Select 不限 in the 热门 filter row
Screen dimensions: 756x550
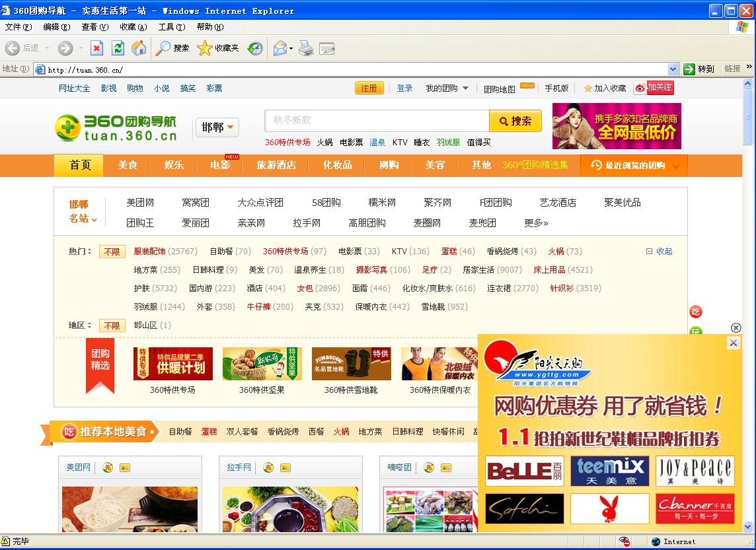(x=112, y=252)
